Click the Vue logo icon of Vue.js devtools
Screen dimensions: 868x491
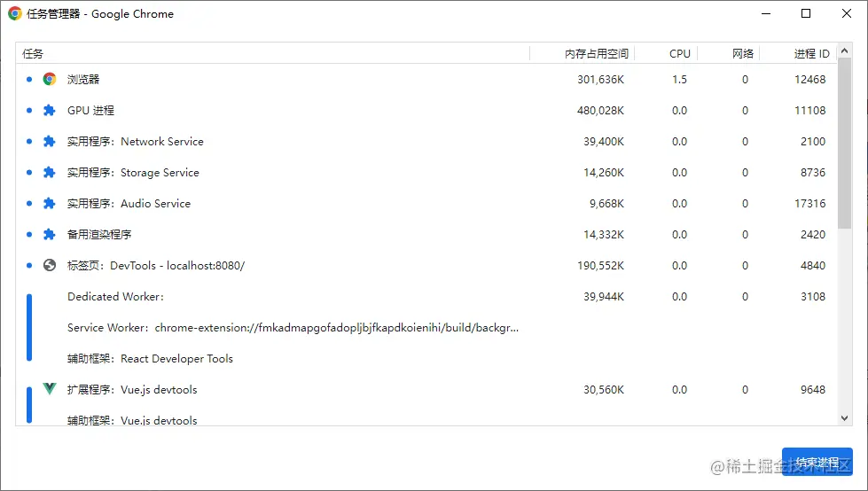pyautogui.click(x=50, y=388)
